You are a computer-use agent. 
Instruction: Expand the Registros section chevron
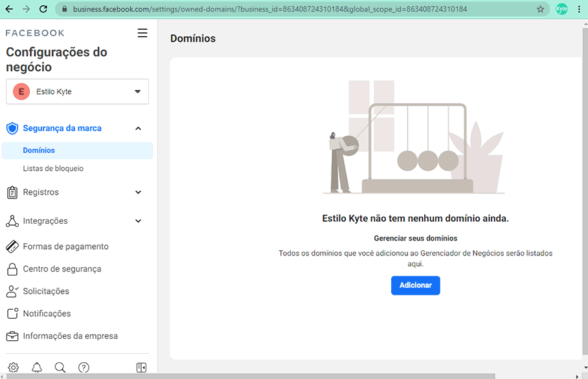click(138, 192)
